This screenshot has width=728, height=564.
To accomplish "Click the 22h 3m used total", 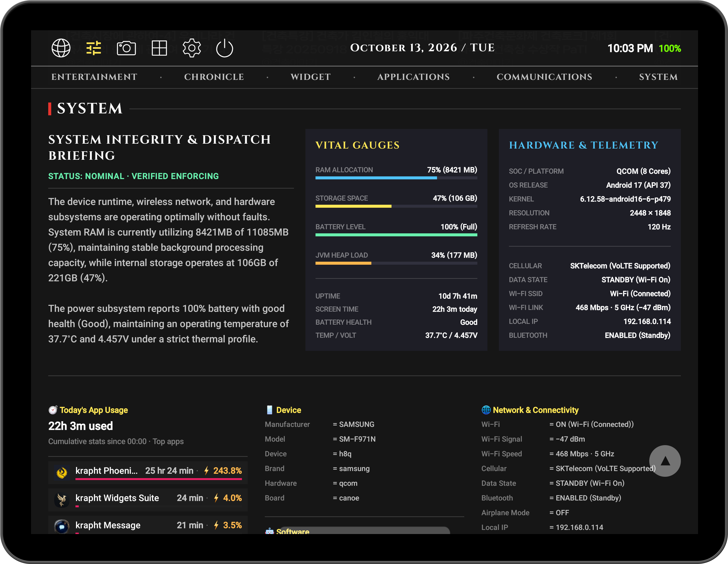I will pos(81,426).
